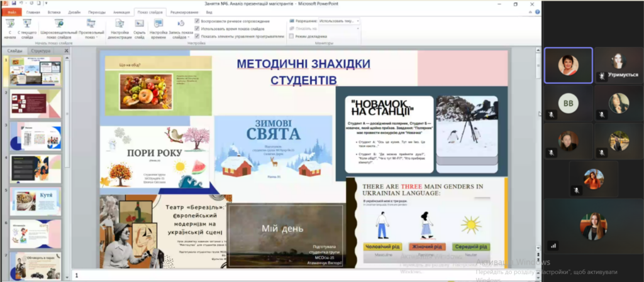This screenshot has height=282, width=644.
Task: Select slide 6 thumbnail
Action: (x=36, y=234)
